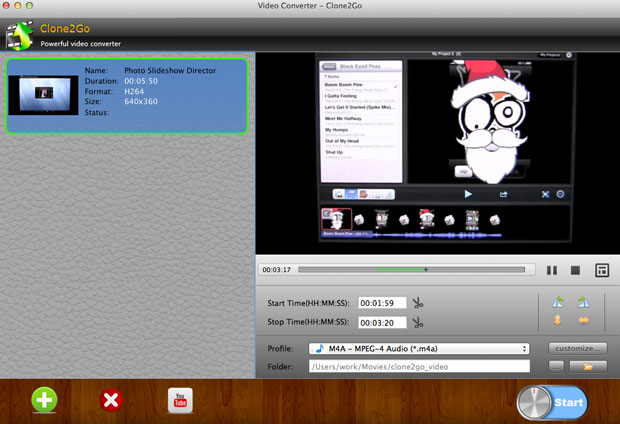Click scissors icon beside Start Time
This screenshot has height=424, width=620.
tap(417, 303)
